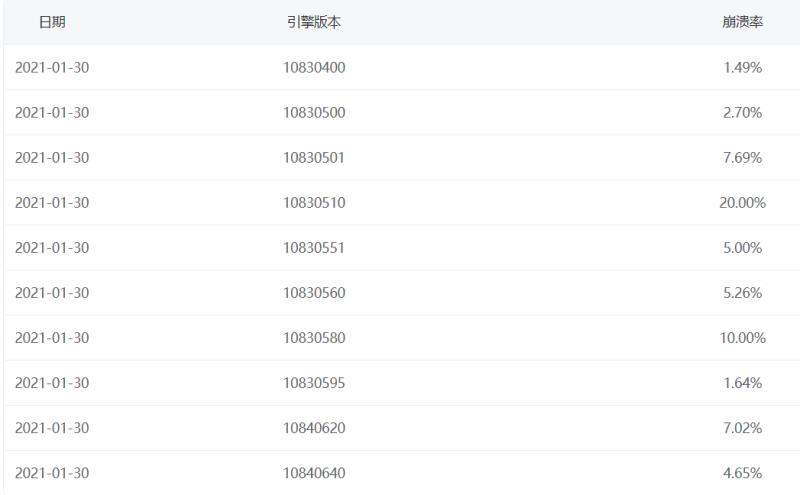This screenshot has height=495, width=800.
Task: Pick engine version 10840620 cell
Action: 314,428
